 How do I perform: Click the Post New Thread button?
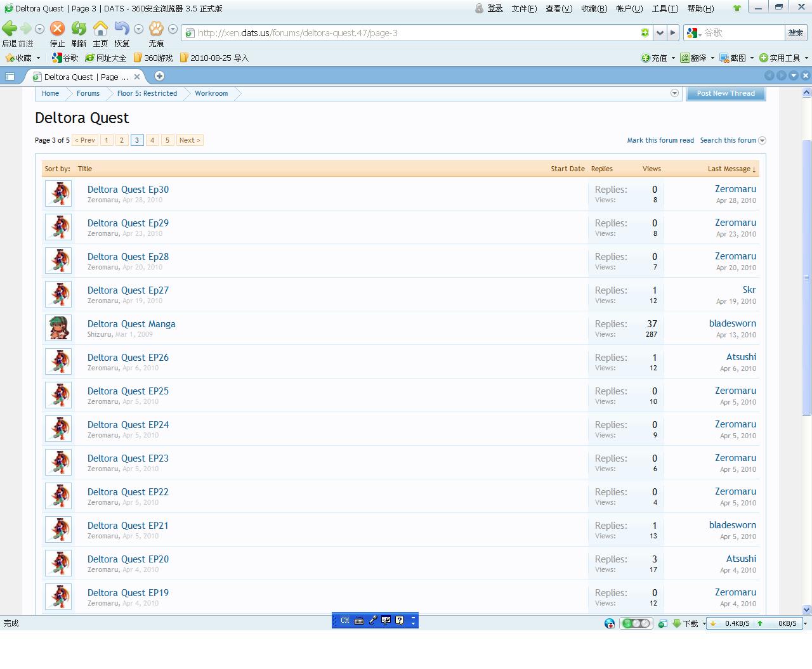(x=726, y=93)
